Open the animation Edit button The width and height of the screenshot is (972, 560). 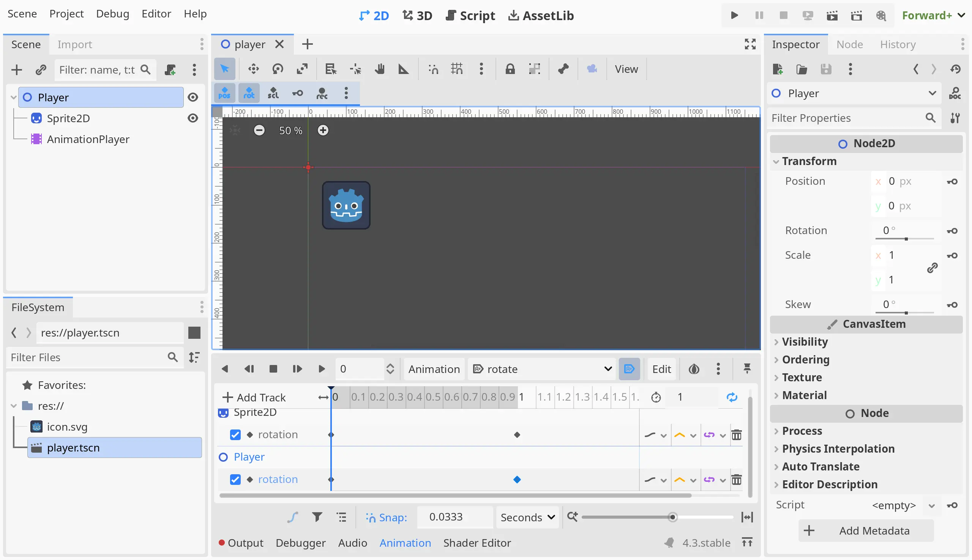(x=661, y=369)
